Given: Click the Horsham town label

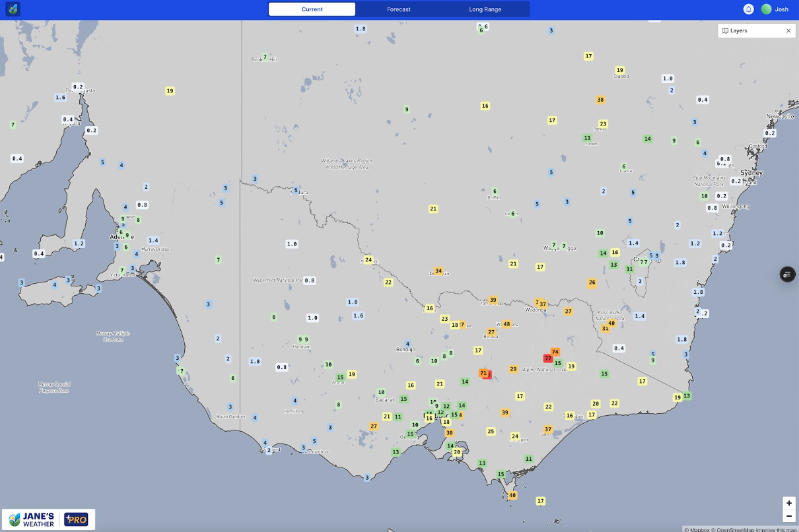Looking at the screenshot, I should click(302, 347).
